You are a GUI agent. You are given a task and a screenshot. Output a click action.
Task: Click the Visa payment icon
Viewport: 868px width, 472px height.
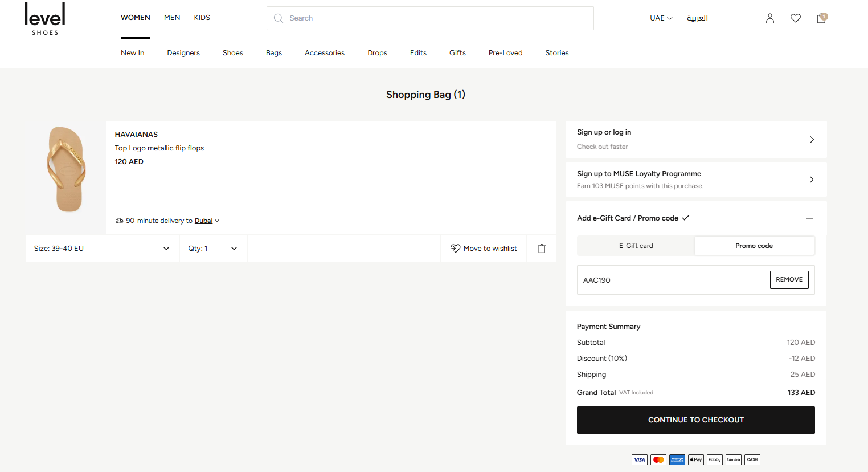click(x=640, y=459)
